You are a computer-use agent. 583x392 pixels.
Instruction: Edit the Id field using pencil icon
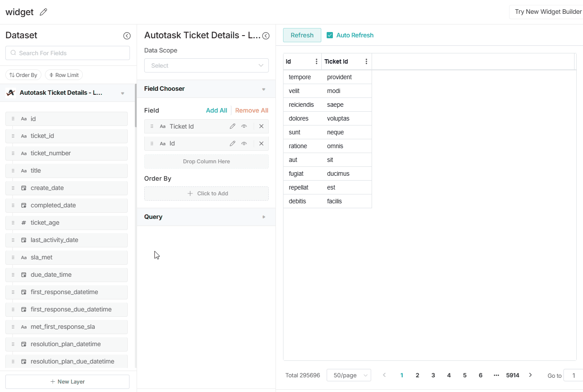(232, 143)
